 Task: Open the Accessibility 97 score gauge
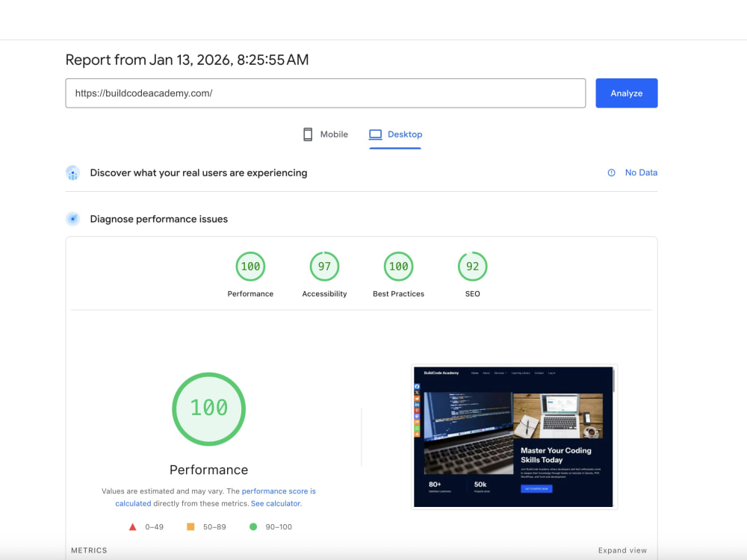(324, 267)
